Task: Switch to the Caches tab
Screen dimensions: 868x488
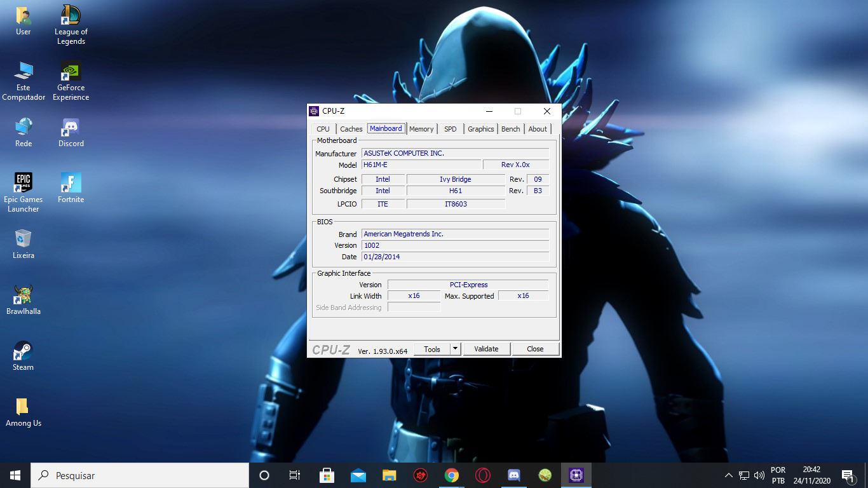Action: click(351, 129)
